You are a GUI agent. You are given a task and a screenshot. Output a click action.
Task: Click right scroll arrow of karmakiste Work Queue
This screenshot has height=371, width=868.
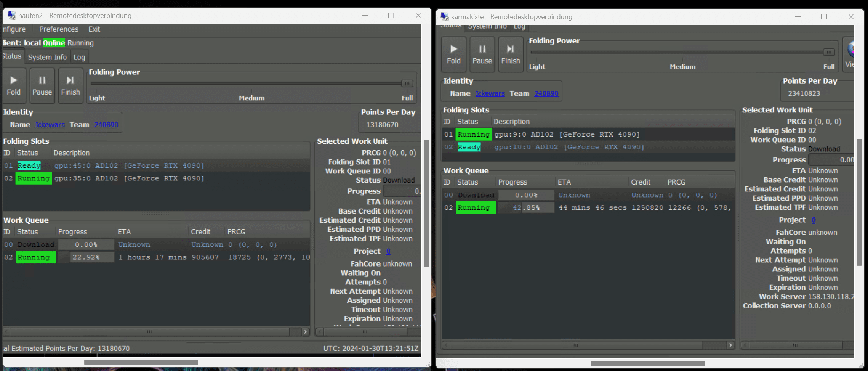click(730, 345)
